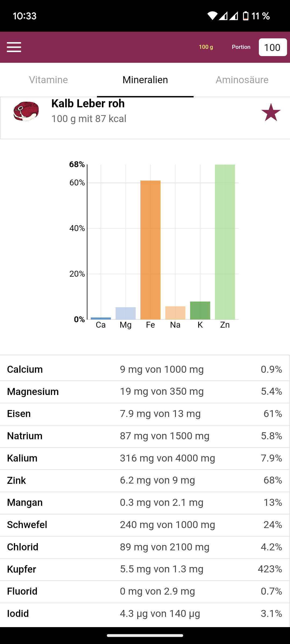This screenshot has width=290, height=644.
Task: Select the dark green K bar
Action: pyautogui.click(x=200, y=310)
